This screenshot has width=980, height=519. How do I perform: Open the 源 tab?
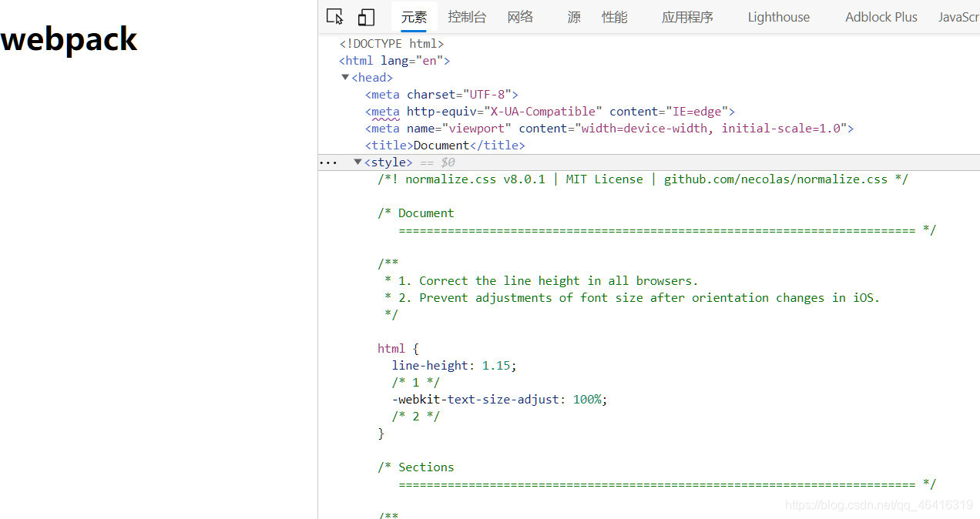pos(574,17)
